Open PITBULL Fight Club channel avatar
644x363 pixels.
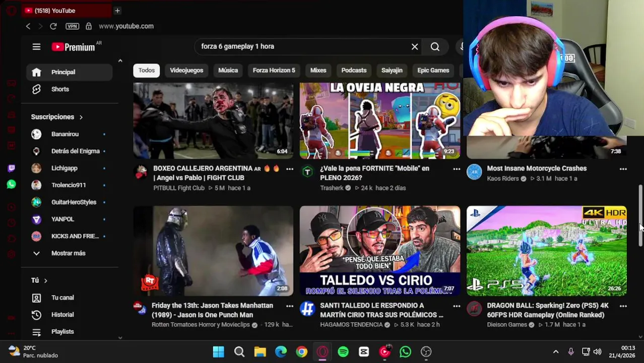(x=141, y=172)
